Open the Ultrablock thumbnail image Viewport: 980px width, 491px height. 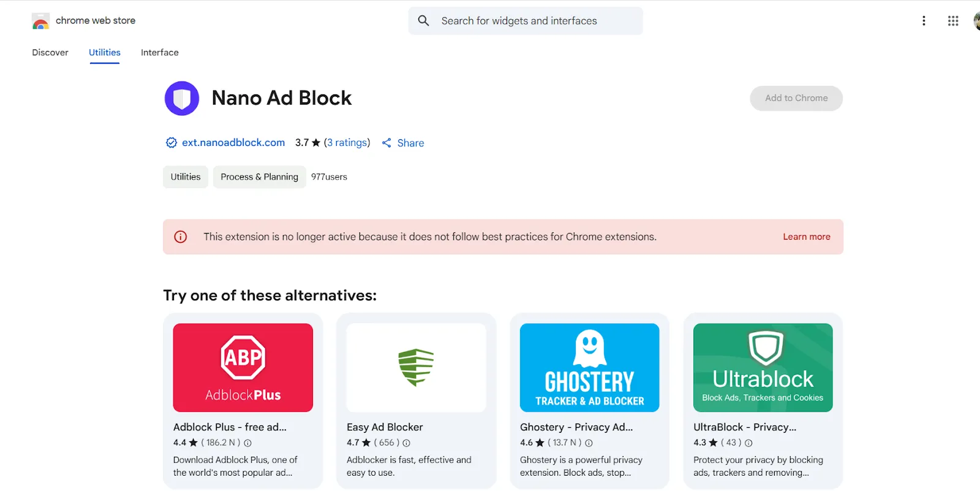pyautogui.click(x=763, y=368)
